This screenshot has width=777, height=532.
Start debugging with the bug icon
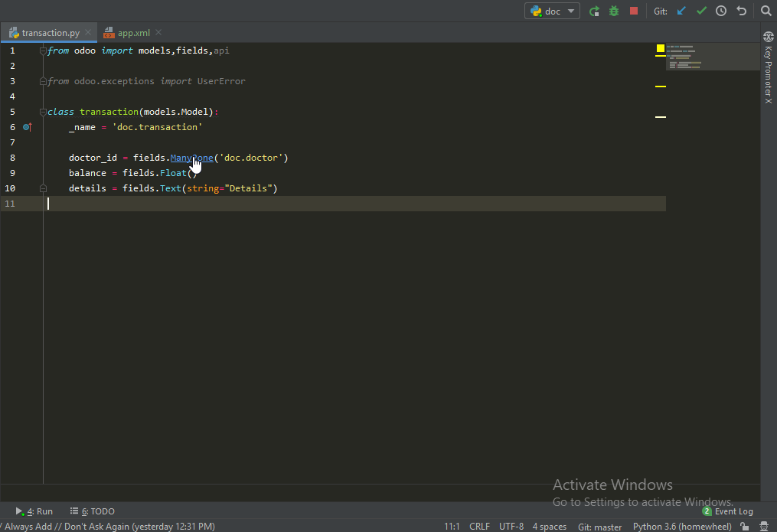coord(613,11)
